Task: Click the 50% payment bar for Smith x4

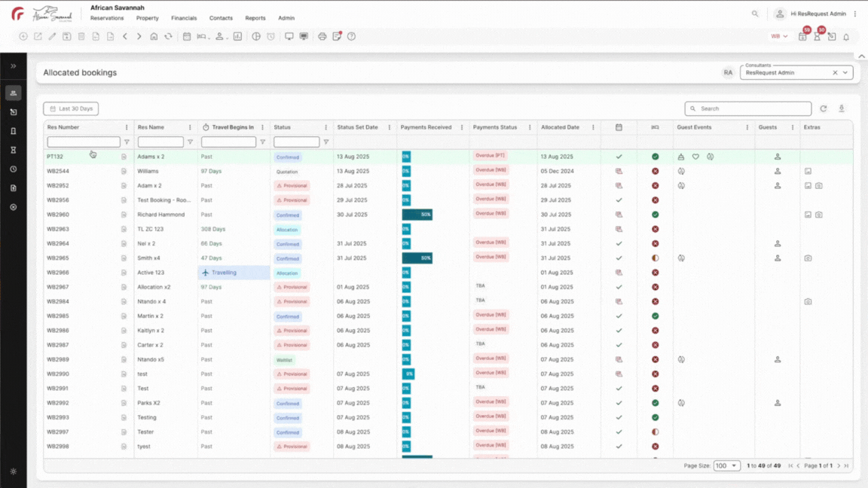Action: click(x=417, y=258)
